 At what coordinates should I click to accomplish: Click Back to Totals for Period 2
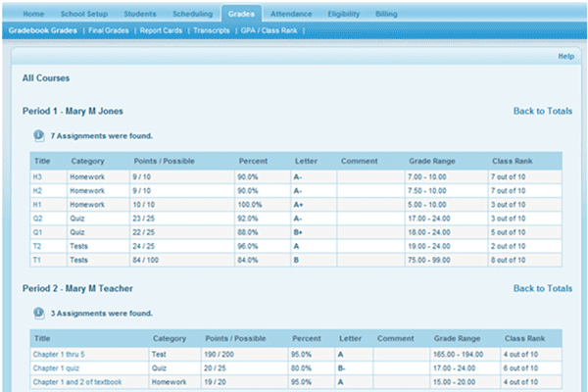click(542, 289)
